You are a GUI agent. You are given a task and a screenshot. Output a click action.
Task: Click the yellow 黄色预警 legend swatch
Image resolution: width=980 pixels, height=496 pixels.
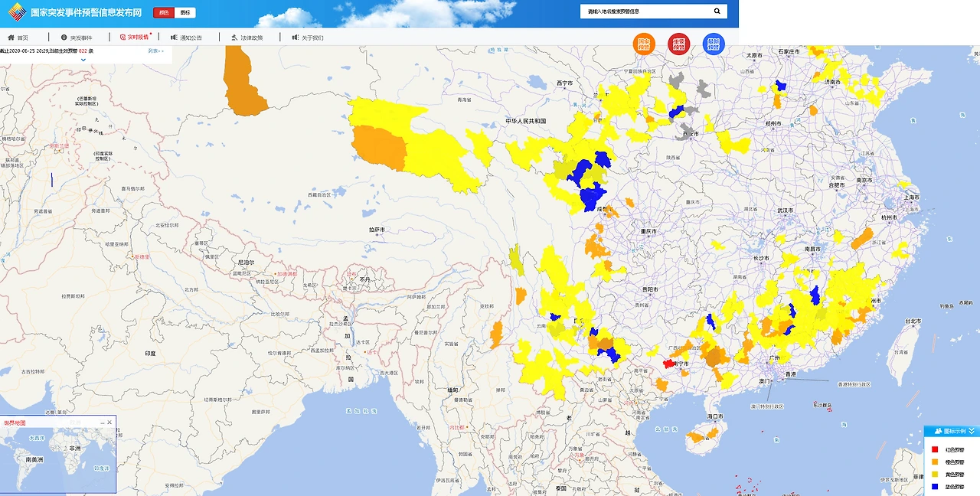[x=934, y=475]
